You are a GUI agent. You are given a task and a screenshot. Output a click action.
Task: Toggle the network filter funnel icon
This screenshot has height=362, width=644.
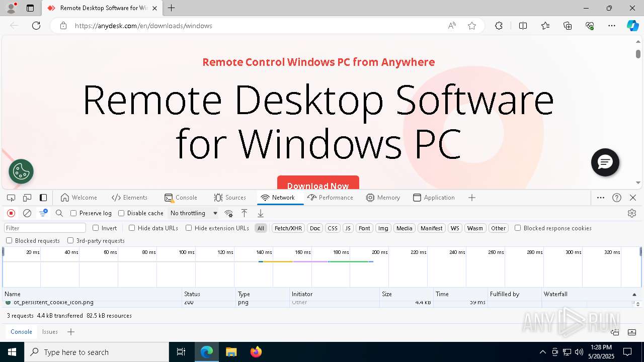pos(43,213)
